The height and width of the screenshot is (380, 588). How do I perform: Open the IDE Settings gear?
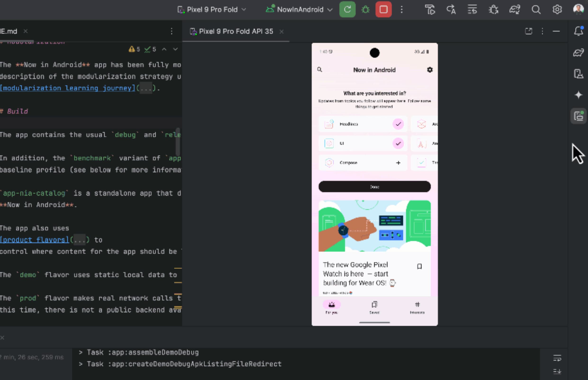click(x=557, y=10)
